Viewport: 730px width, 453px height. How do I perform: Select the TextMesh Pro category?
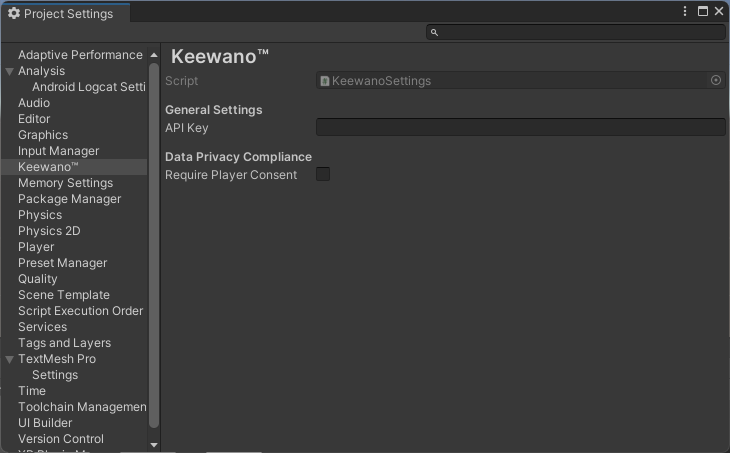tap(57, 359)
